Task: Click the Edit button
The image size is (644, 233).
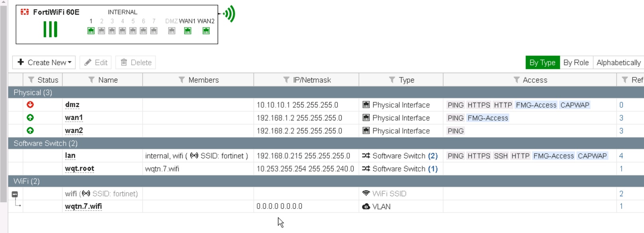Action: pos(96,63)
